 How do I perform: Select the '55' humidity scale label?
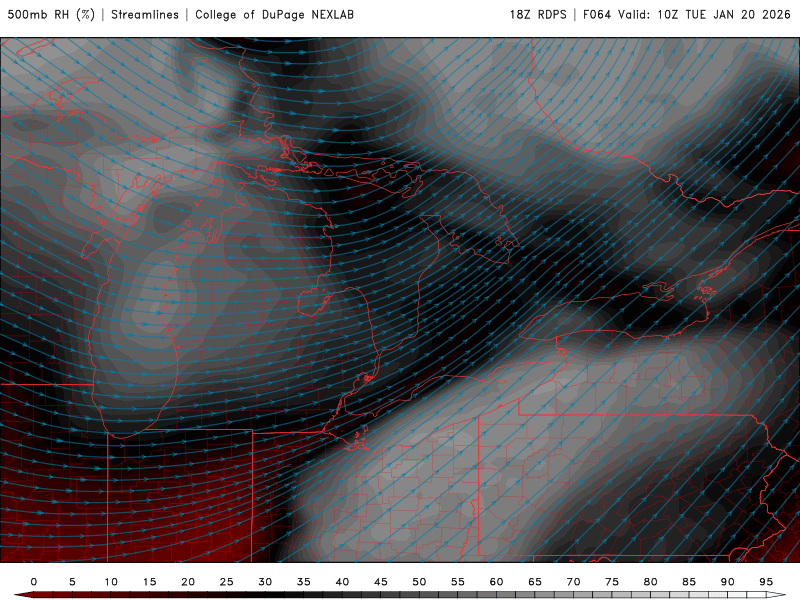[458, 582]
